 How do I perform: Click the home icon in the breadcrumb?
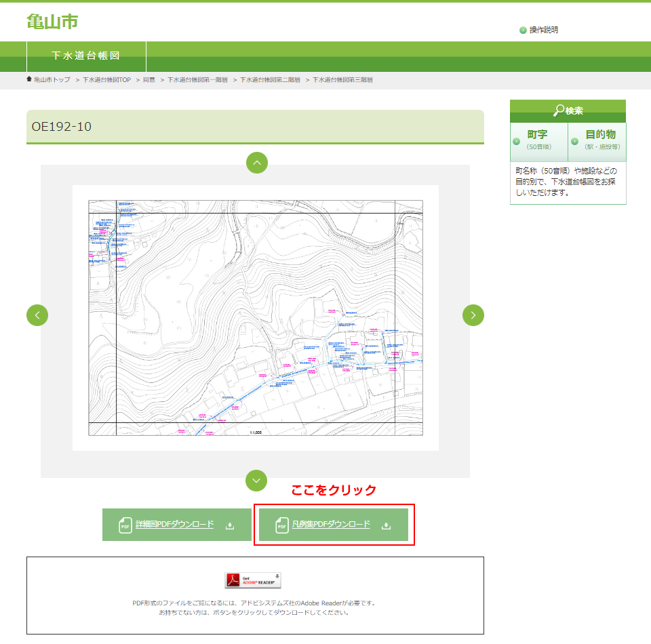click(29, 79)
